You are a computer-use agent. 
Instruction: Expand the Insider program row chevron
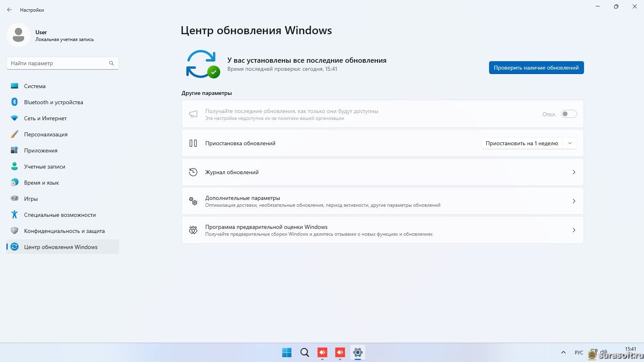click(574, 230)
